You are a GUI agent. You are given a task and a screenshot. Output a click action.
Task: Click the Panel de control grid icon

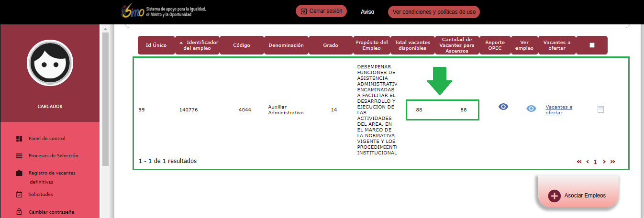tap(19, 139)
